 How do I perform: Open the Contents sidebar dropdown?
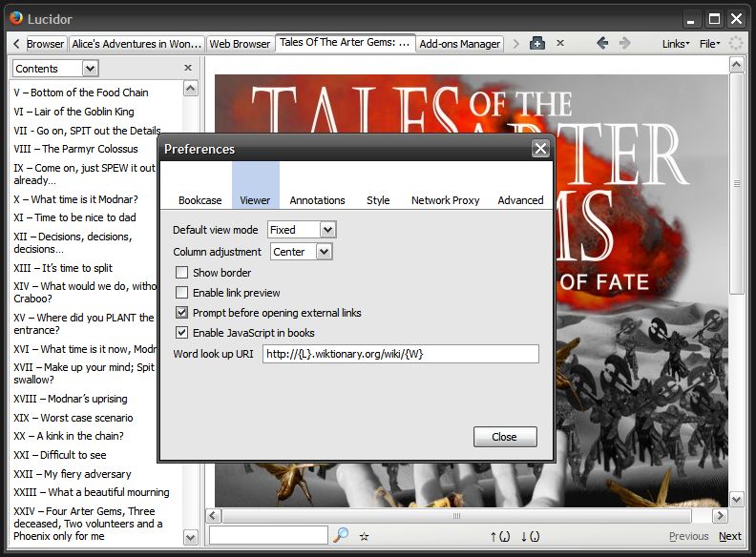pos(55,69)
